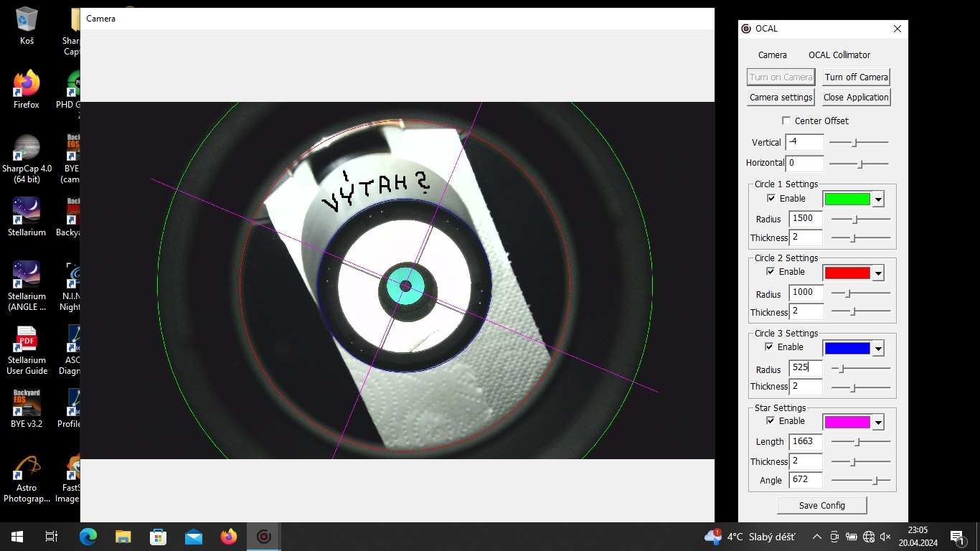Viewport: 980px width, 551px height.
Task: Open the OCAL Collimator menu
Action: click(839, 55)
